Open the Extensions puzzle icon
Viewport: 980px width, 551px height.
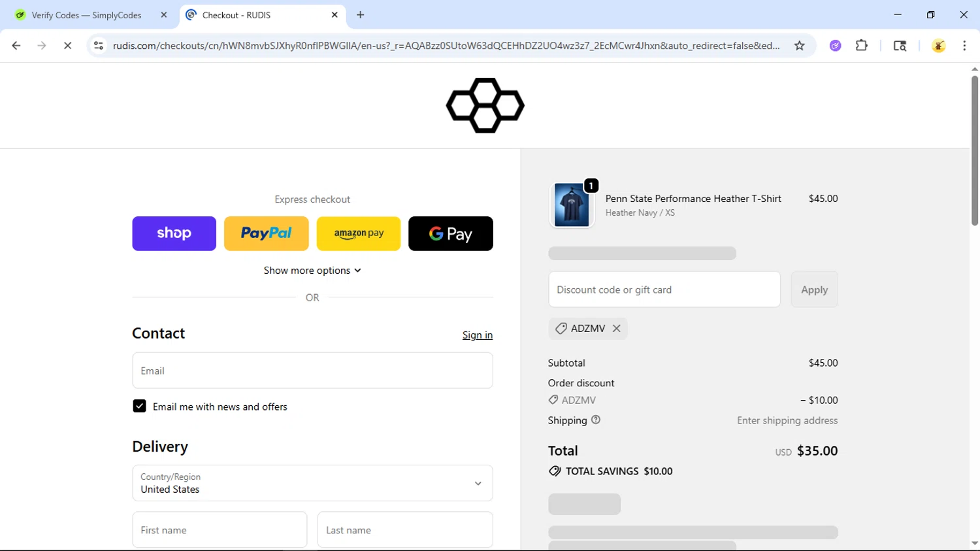862,46
